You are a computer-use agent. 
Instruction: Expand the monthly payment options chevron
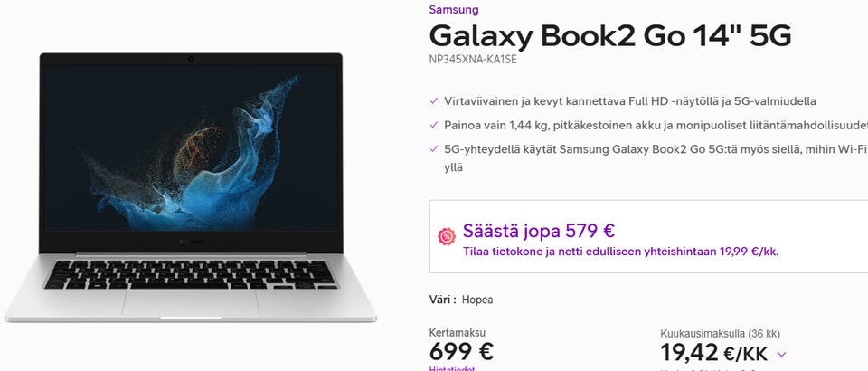coord(781,355)
